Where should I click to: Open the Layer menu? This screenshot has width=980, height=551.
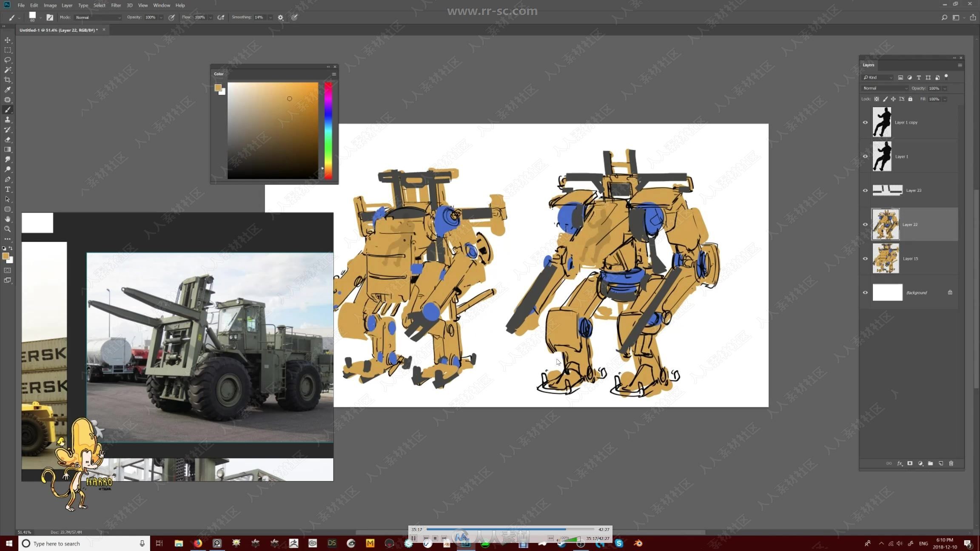tap(67, 5)
